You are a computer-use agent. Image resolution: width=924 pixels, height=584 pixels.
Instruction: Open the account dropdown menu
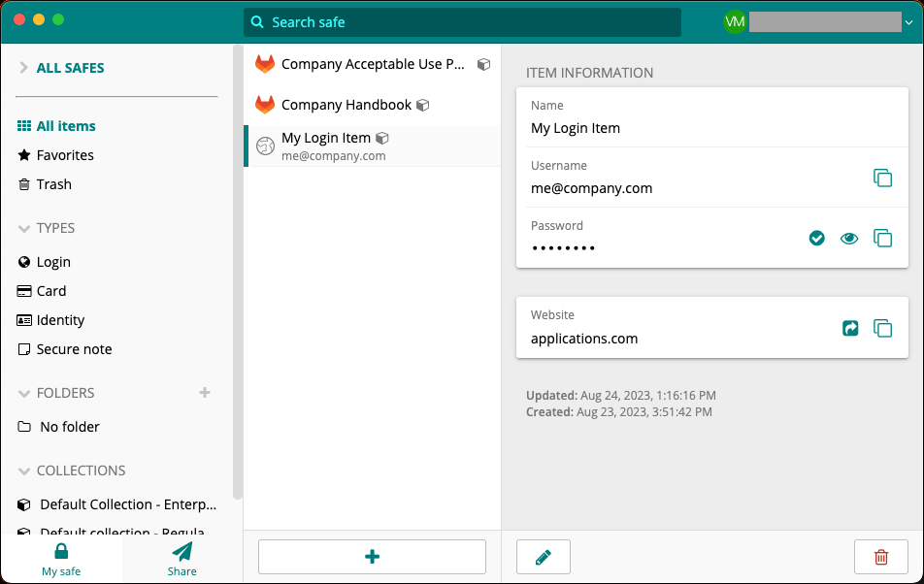(909, 22)
